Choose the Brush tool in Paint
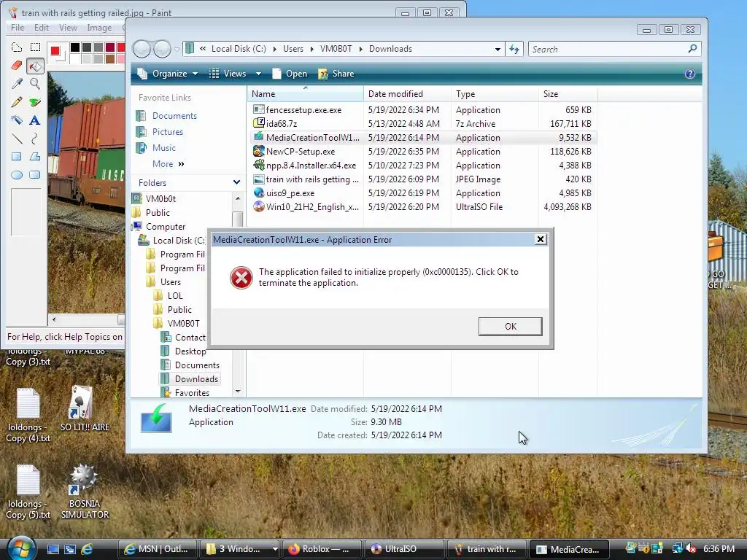The image size is (747, 560). coord(35,102)
